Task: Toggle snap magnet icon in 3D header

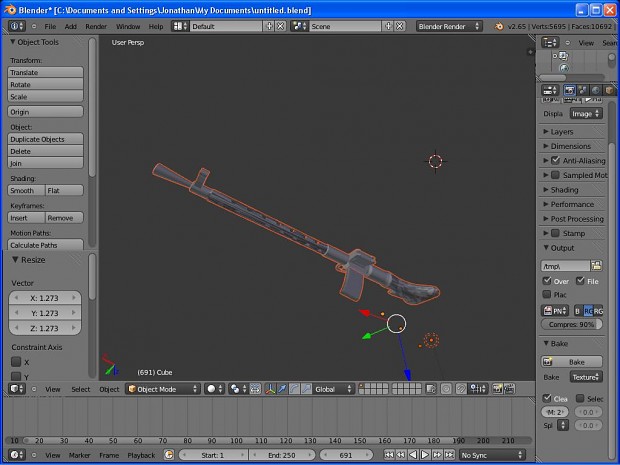Action: coord(461,389)
